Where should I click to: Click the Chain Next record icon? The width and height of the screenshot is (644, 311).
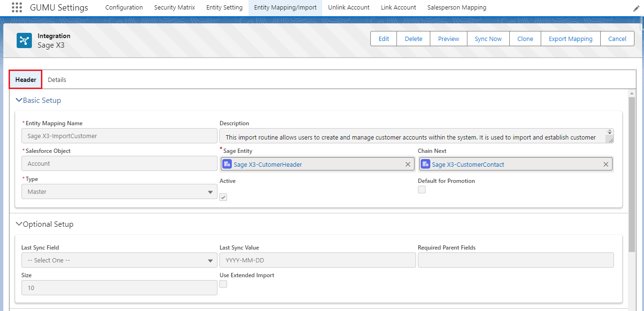426,164
